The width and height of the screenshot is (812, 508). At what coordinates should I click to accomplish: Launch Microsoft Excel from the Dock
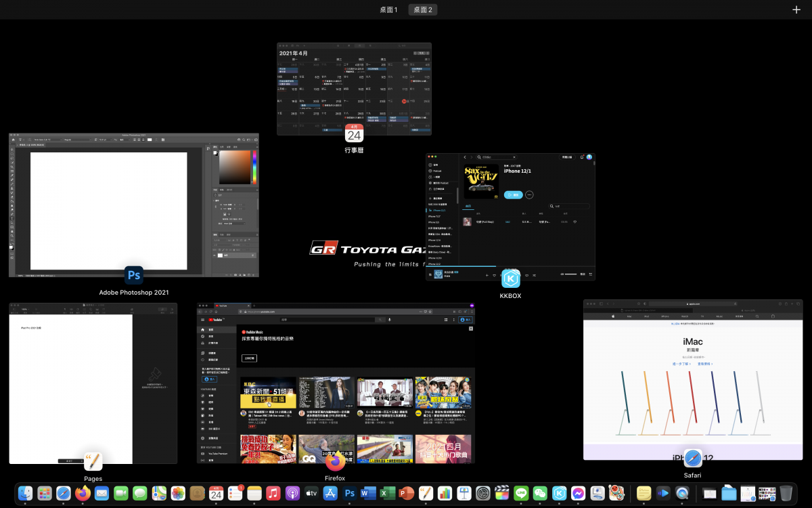[387, 494]
